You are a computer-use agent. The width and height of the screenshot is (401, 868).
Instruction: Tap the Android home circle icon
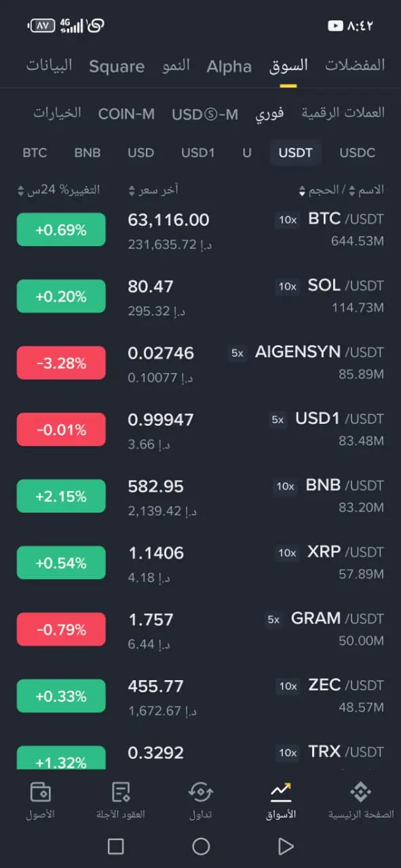(201, 846)
